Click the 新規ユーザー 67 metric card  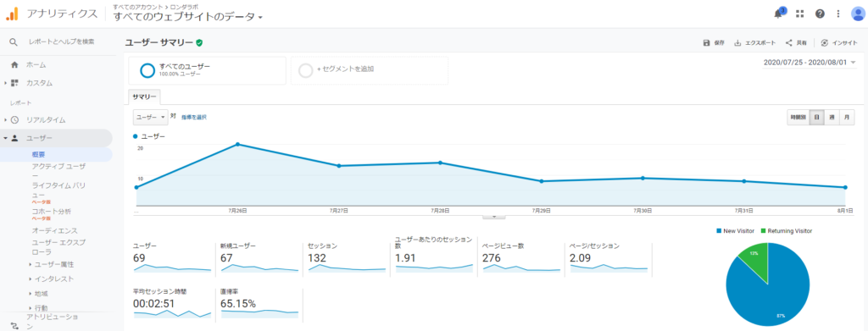(x=259, y=257)
